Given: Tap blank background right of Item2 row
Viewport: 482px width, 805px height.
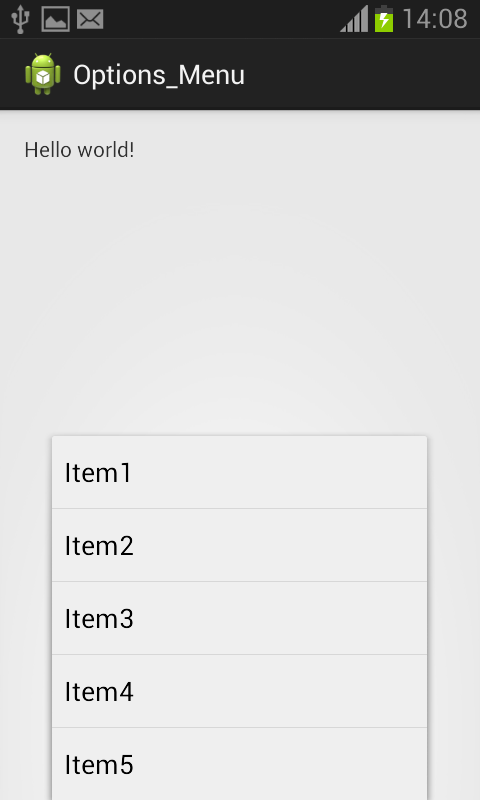Looking at the screenshot, I should 454,545.
